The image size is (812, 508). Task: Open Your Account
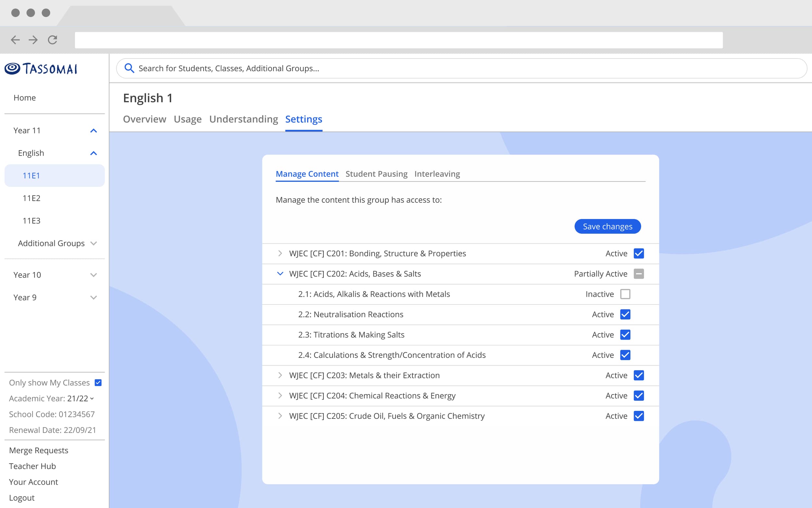33,482
